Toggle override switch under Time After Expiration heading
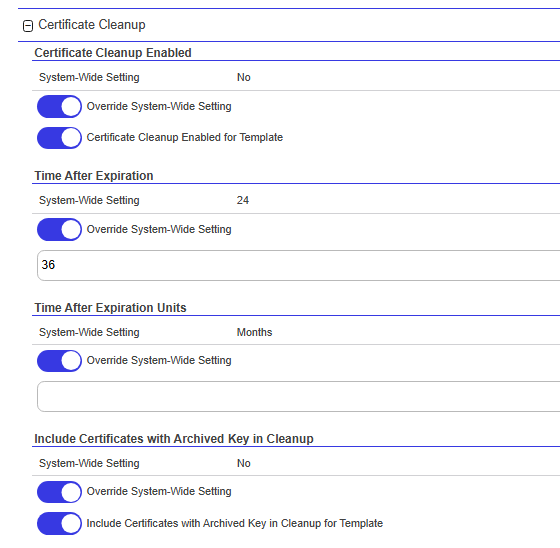Screen dimensions: 560x548 (59, 229)
